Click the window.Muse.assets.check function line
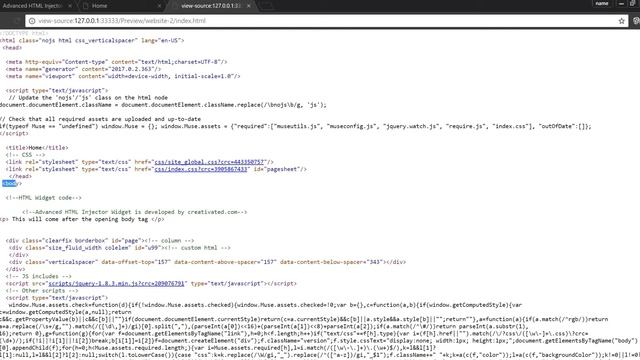The width and height of the screenshot is (640, 360). click(x=265, y=305)
